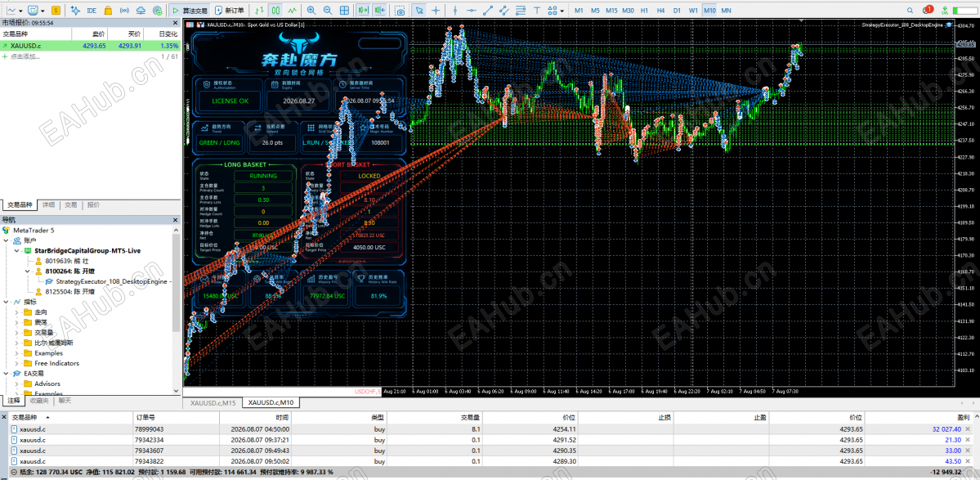Switch to the 详细 tab in market watch
980x480 pixels.
tap(48, 204)
